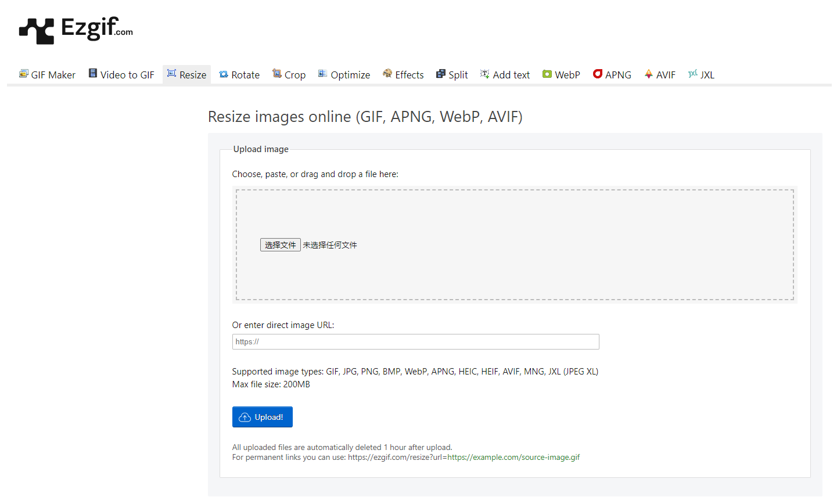Open the example.com source-image.gif link
The height and width of the screenshot is (504, 837).
tap(513, 458)
